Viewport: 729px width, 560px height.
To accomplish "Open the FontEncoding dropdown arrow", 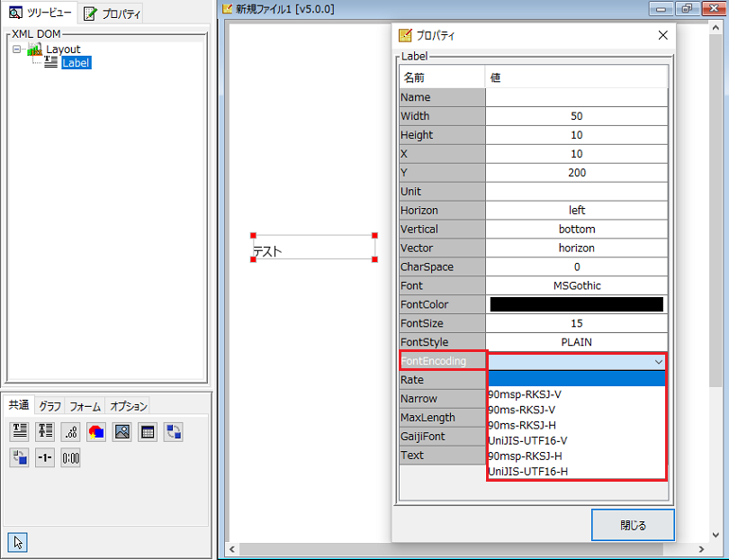I will pos(659,361).
